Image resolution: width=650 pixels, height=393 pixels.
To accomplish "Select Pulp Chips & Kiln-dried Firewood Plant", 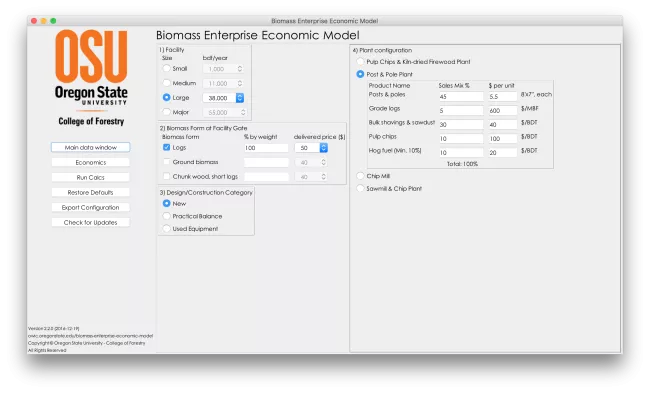I will click(360, 61).
